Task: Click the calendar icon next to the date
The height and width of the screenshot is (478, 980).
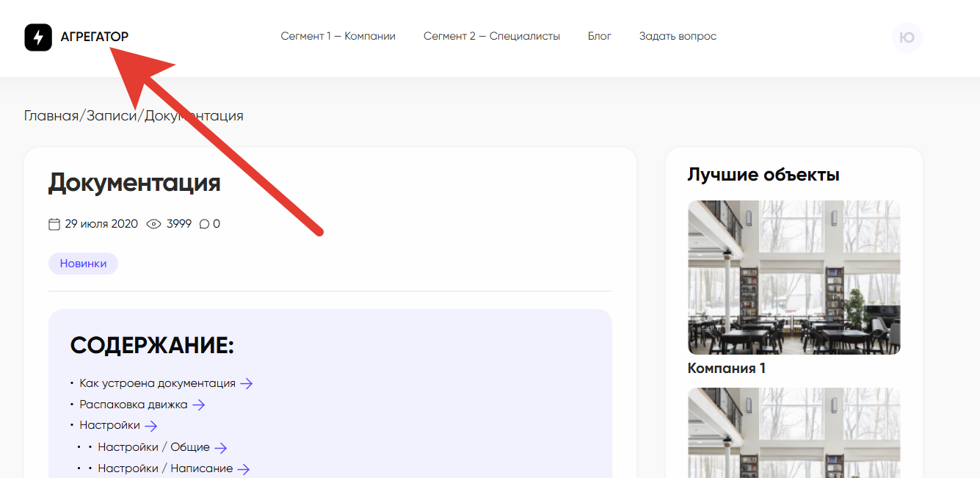Action: 54,224
